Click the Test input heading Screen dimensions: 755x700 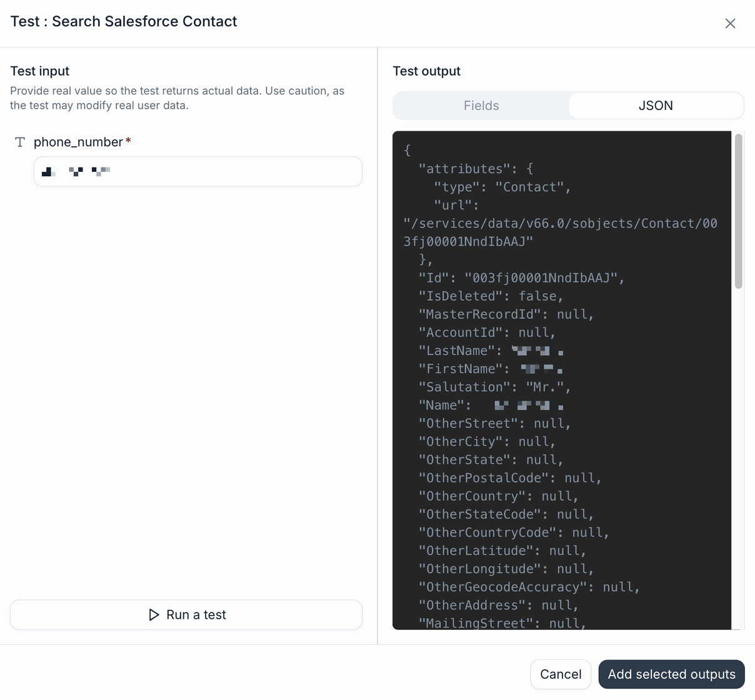pyautogui.click(x=40, y=71)
